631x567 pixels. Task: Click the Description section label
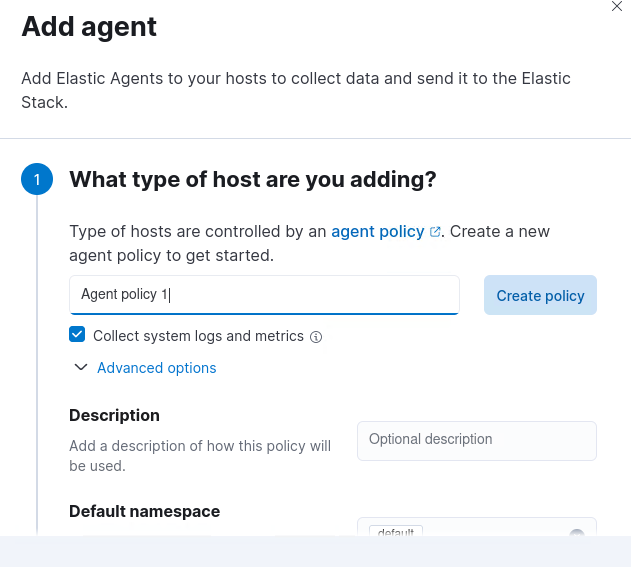pos(114,415)
